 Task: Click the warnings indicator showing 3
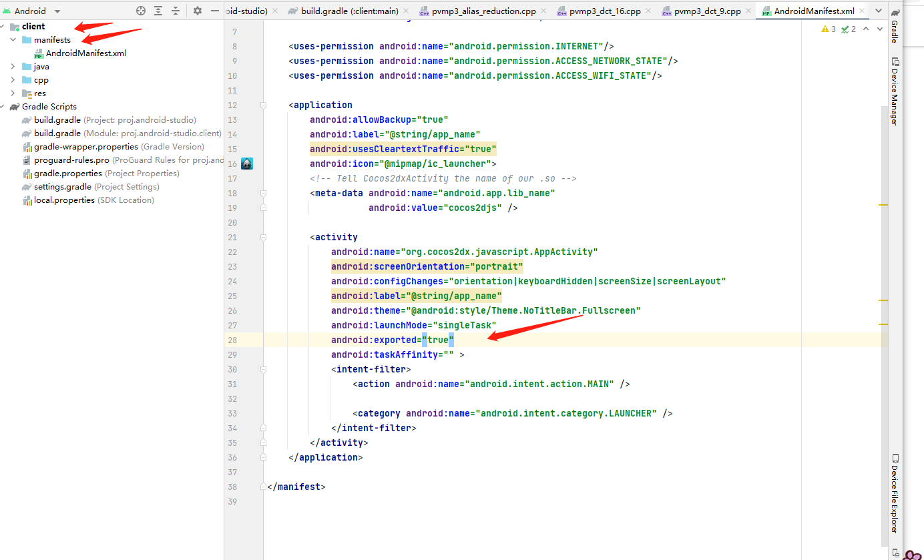829,29
